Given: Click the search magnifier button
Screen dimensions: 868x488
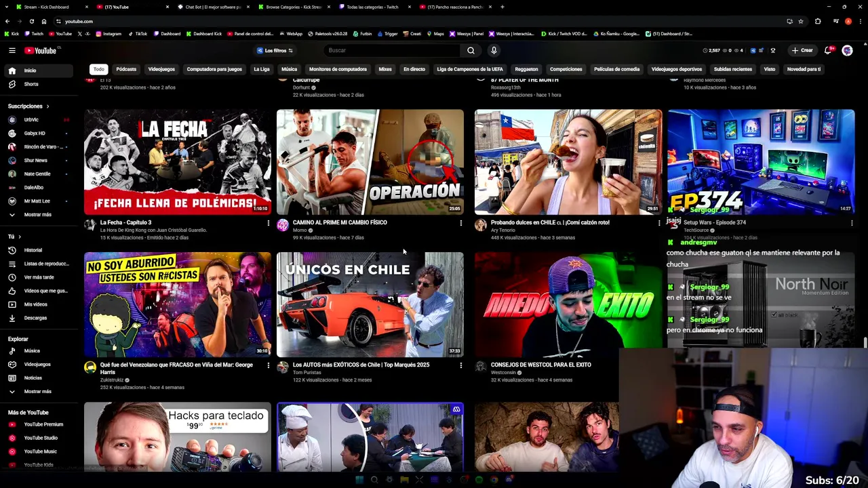Looking at the screenshot, I should (x=471, y=50).
